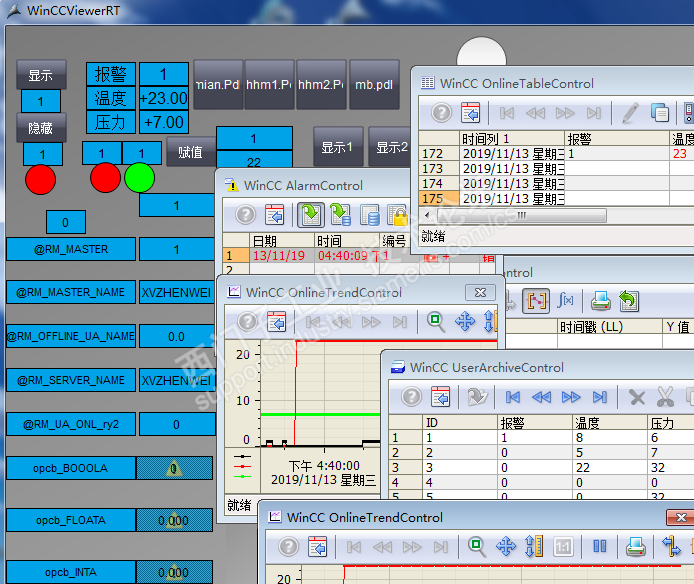This screenshot has height=584, width=694.
Task: Close the small OnlineTrendControl window
Action: [480, 293]
